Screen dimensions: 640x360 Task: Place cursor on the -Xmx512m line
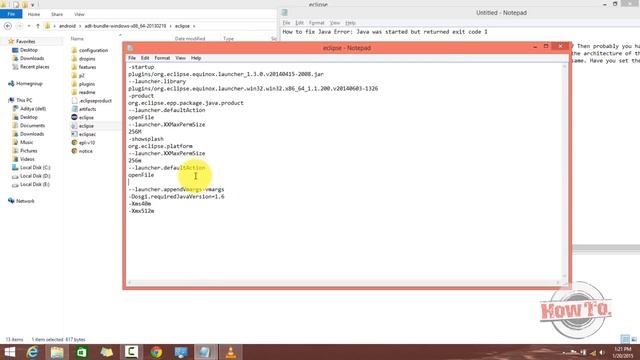(x=141, y=211)
